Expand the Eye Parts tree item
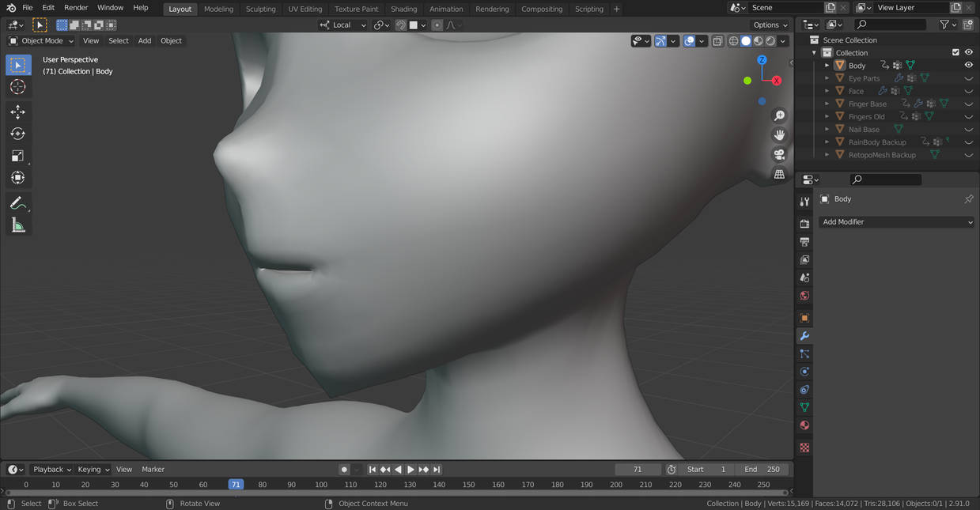980x510 pixels. tap(827, 78)
